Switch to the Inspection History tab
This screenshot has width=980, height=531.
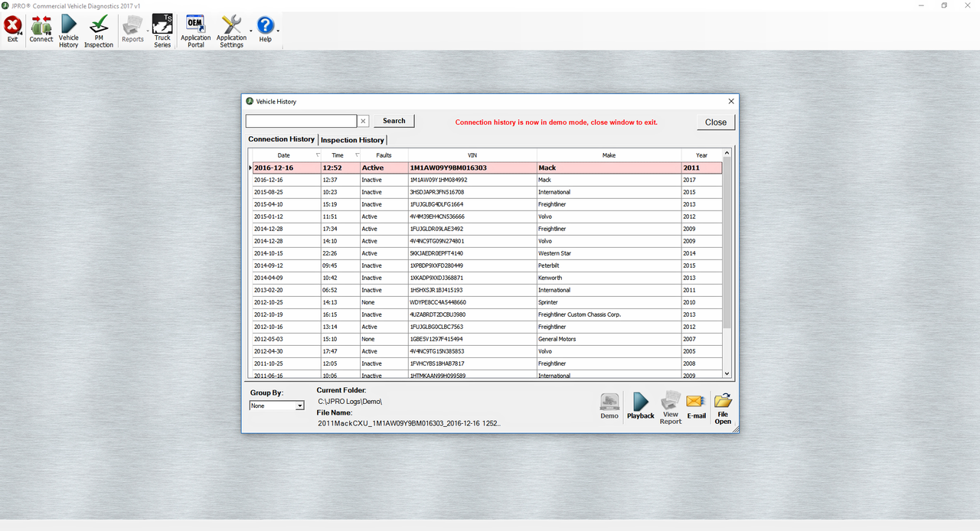(x=352, y=140)
